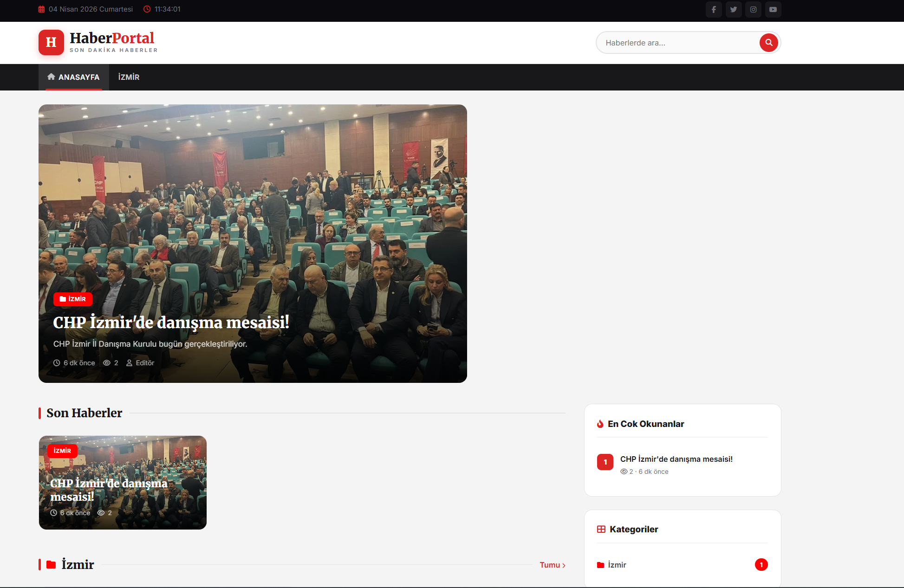Click the İzmir section heading text

78,564
